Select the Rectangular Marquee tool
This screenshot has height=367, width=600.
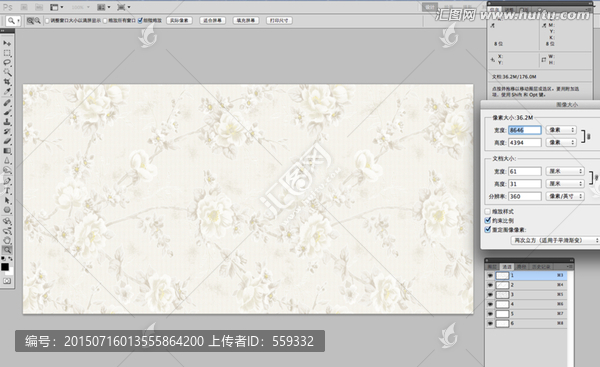point(7,53)
